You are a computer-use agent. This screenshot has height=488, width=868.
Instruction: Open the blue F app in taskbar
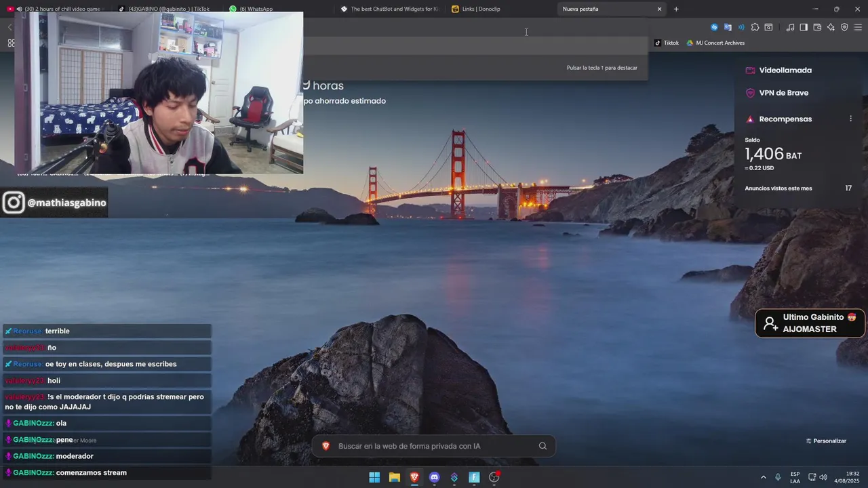[475, 477]
